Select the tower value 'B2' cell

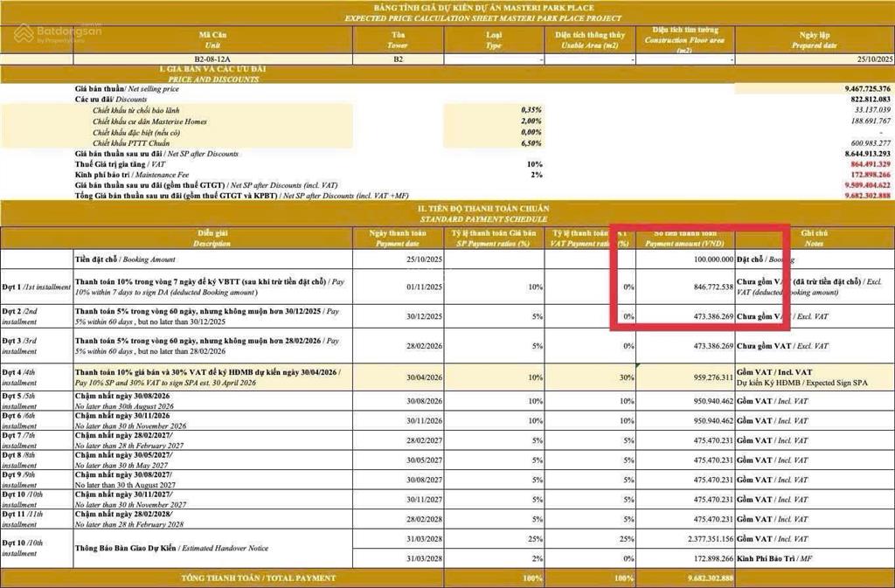pyautogui.click(x=399, y=59)
